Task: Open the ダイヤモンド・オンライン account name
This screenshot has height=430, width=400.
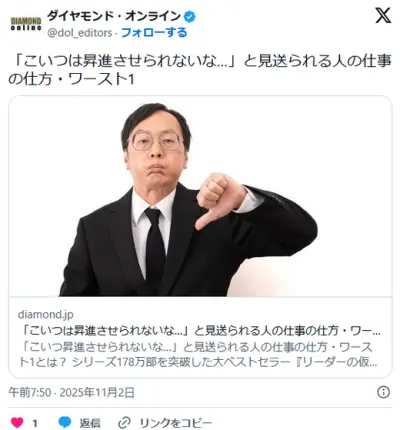Action: tap(114, 16)
